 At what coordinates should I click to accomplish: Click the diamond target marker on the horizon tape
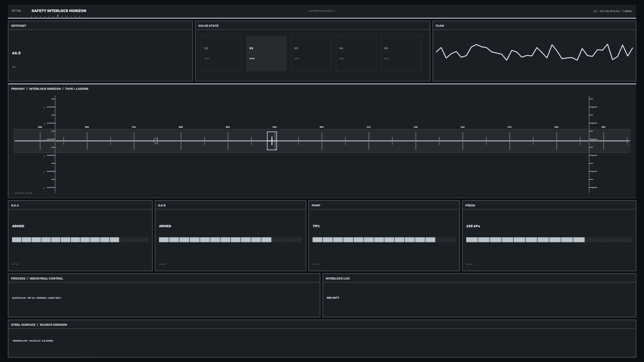[x=155, y=141]
